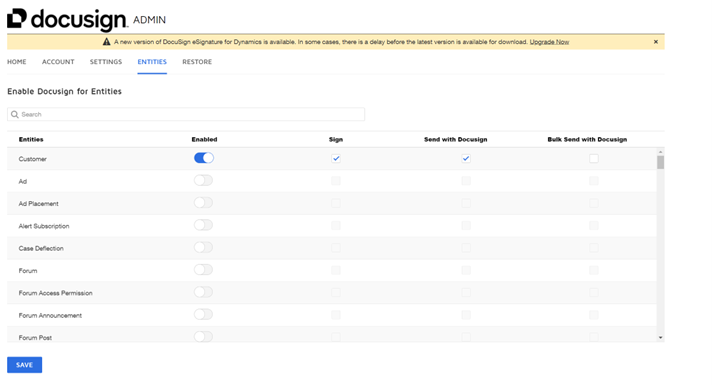
Task: Open the Account tab
Action: pyautogui.click(x=58, y=62)
